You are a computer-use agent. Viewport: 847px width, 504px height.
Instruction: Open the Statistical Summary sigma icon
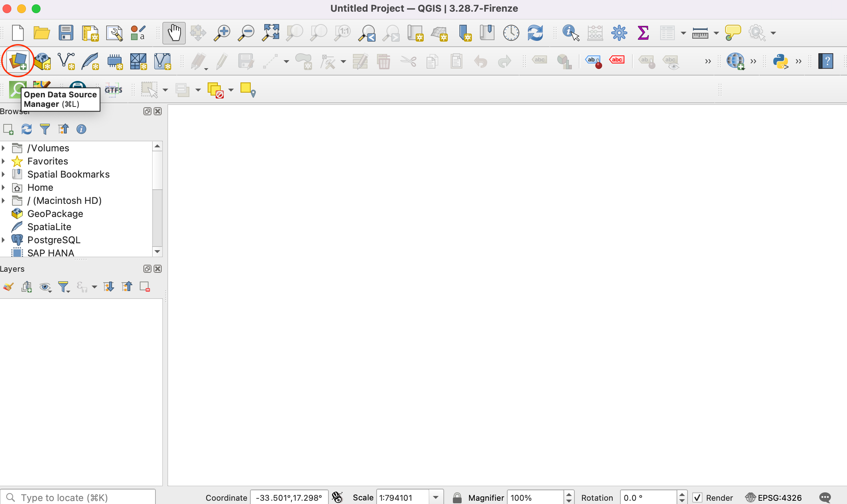[643, 33]
